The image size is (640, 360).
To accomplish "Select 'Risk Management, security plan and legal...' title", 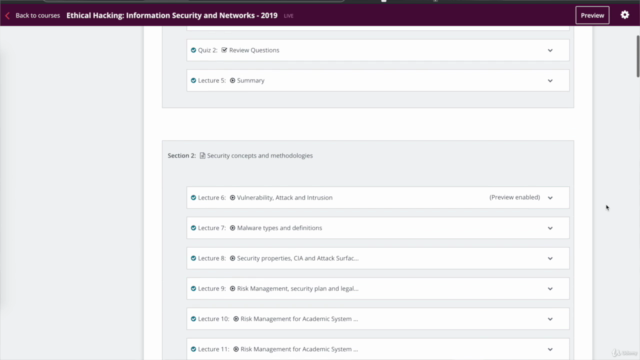I will [298, 288].
